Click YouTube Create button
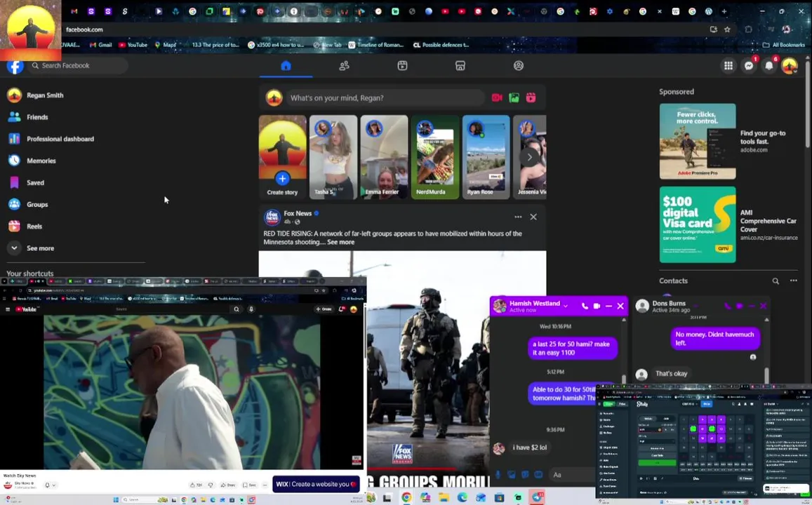 tap(324, 309)
